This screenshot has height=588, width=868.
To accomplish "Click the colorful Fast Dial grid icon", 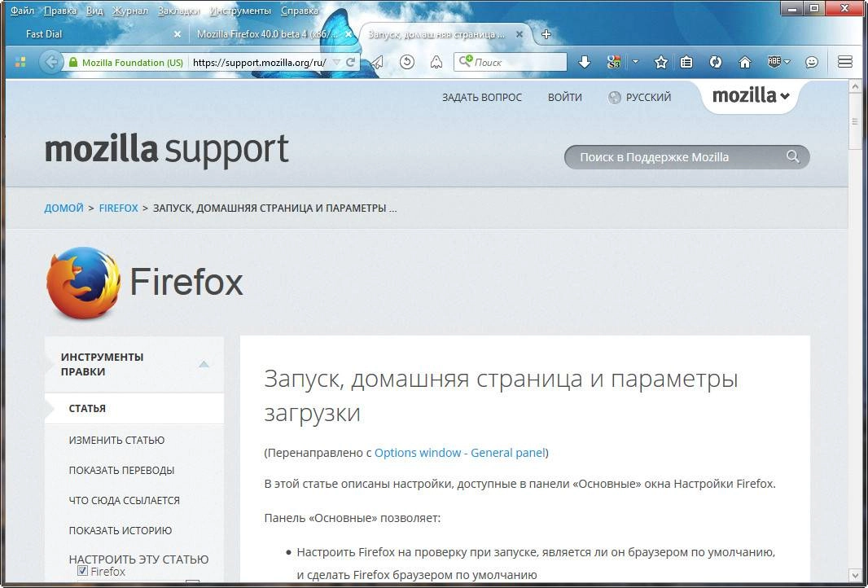I will (20, 62).
